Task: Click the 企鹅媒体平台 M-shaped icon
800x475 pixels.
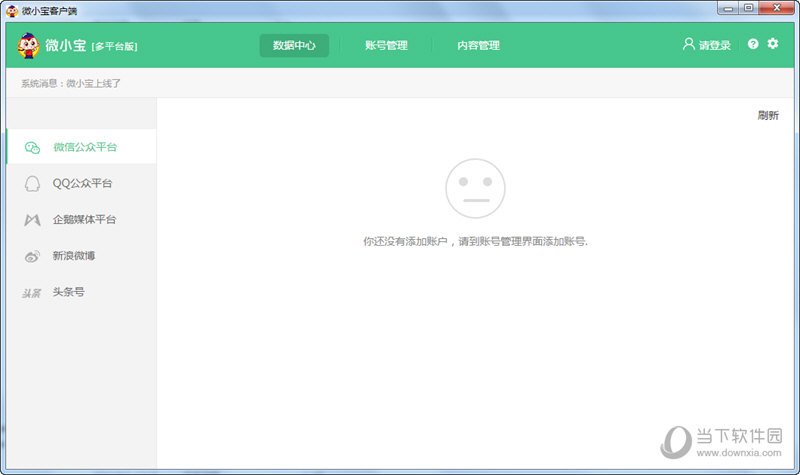Action: (32, 220)
